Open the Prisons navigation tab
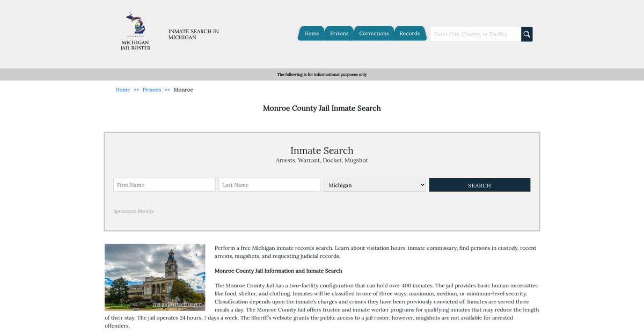The width and height of the screenshot is (644, 333). coord(339,33)
